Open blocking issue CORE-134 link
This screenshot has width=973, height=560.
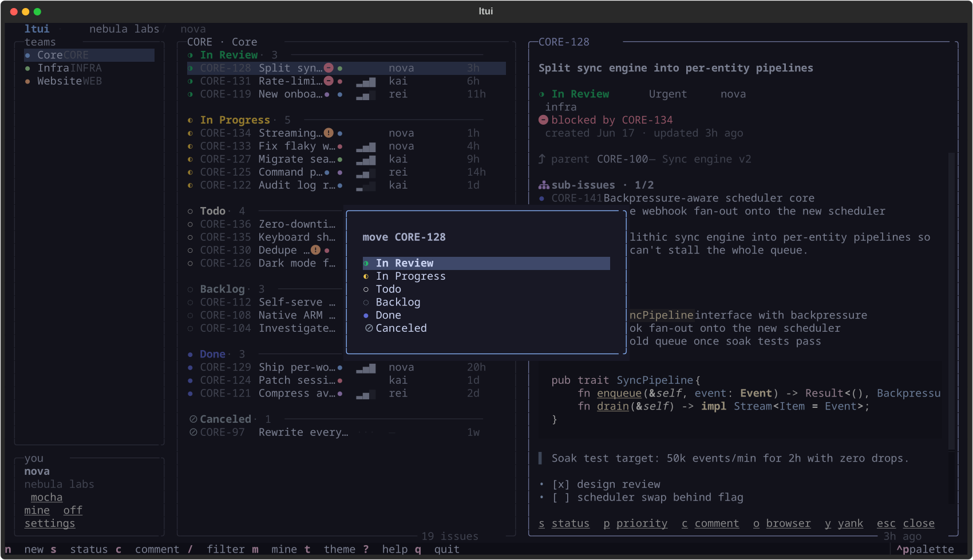coord(647,120)
